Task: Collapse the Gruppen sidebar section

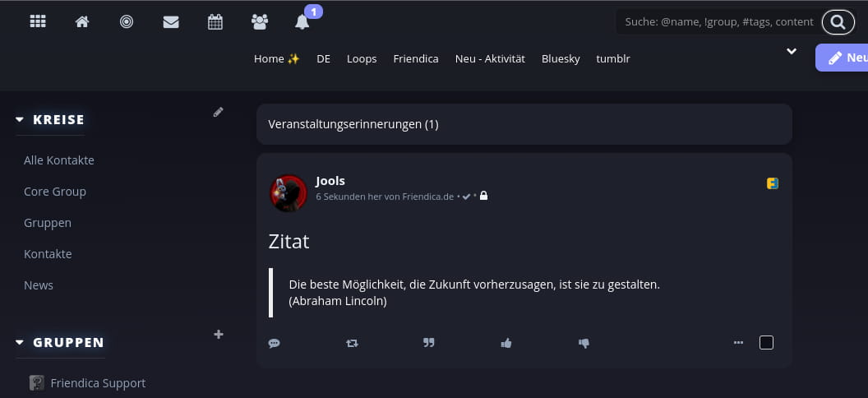Action: click(x=21, y=343)
